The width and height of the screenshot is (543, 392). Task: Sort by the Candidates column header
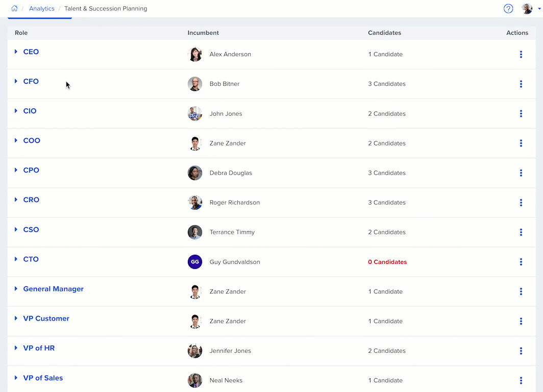[384, 33]
